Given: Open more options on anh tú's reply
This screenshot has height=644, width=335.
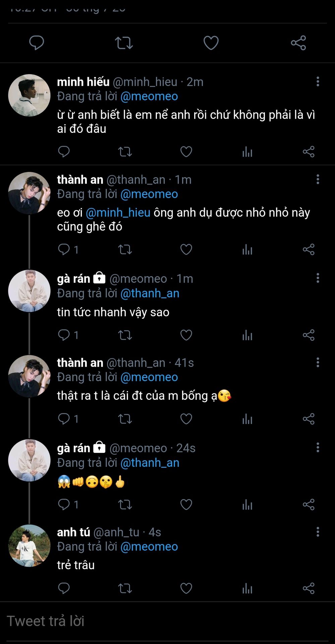Looking at the screenshot, I should point(318,532).
